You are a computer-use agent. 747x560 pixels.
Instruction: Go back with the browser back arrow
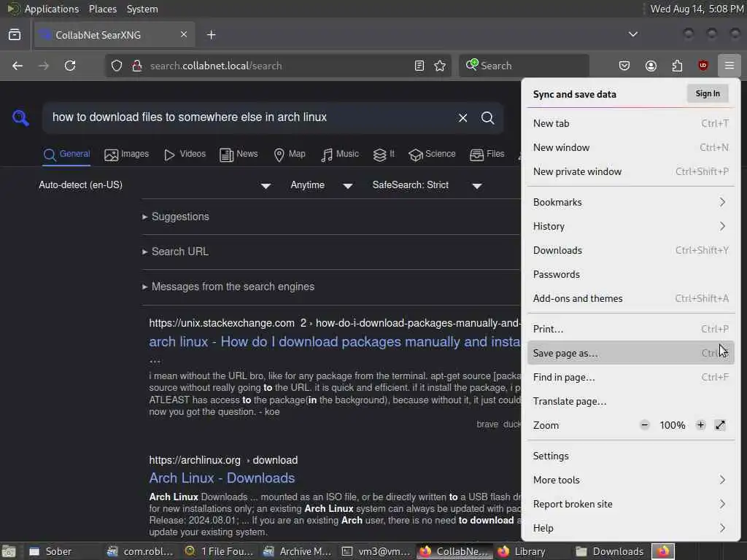coord(18,66)
